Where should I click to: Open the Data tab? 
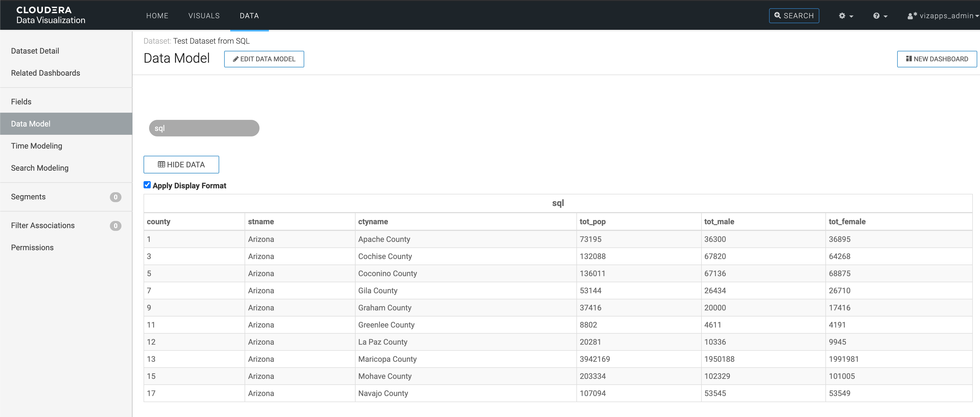point(249,15)
